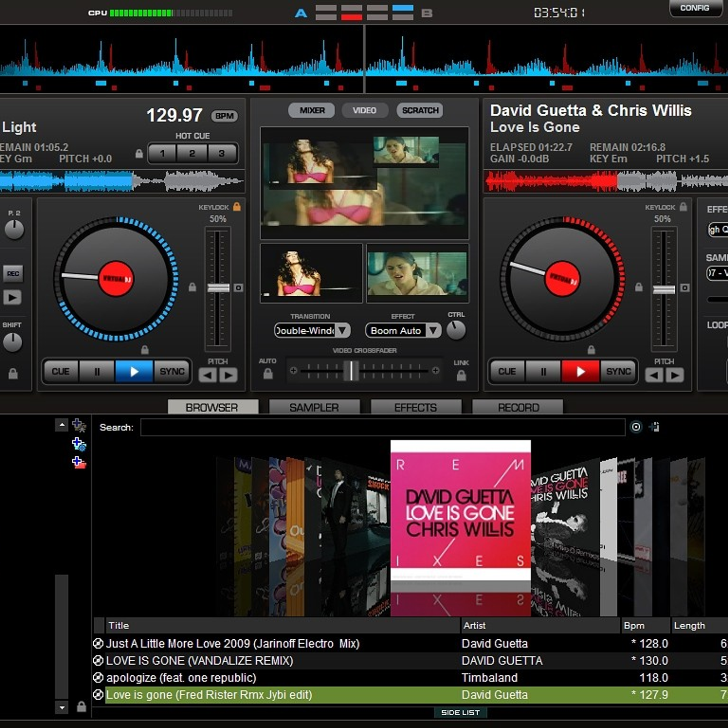Trigger hot cue 3 on left deck

[222, 153]
